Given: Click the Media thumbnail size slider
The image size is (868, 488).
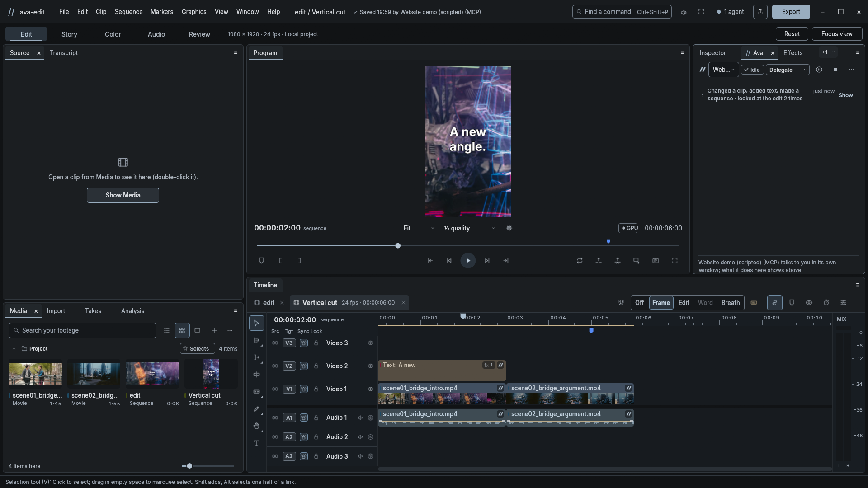Looking at the screenshot, I should (x=208, y=466).
